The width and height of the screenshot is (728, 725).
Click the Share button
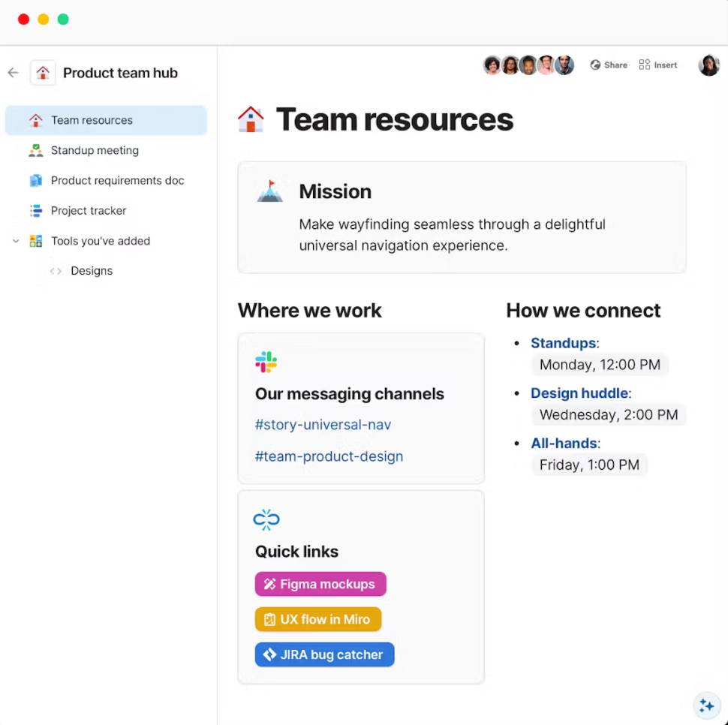609,65
